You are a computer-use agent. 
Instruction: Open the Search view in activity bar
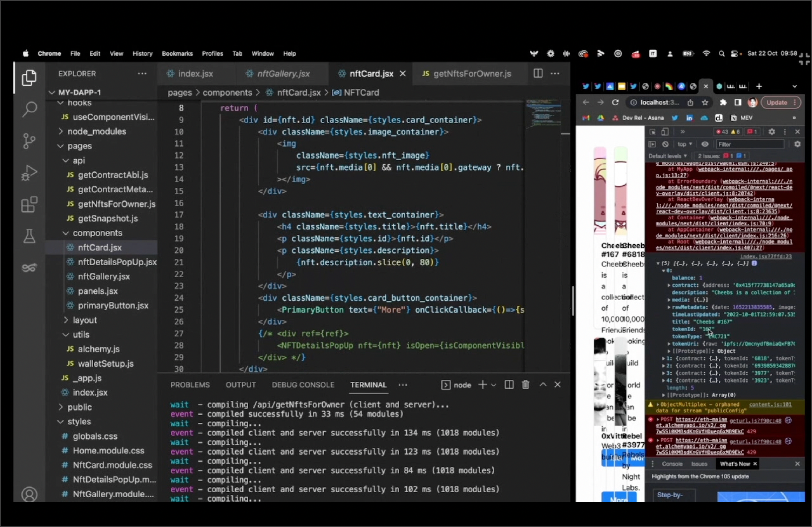point(29,109)
